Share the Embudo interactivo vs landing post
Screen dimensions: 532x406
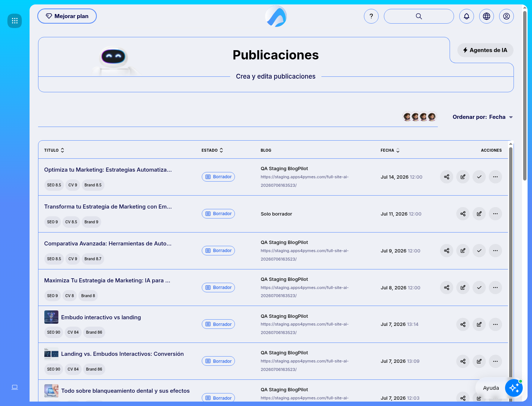point(463,324)
